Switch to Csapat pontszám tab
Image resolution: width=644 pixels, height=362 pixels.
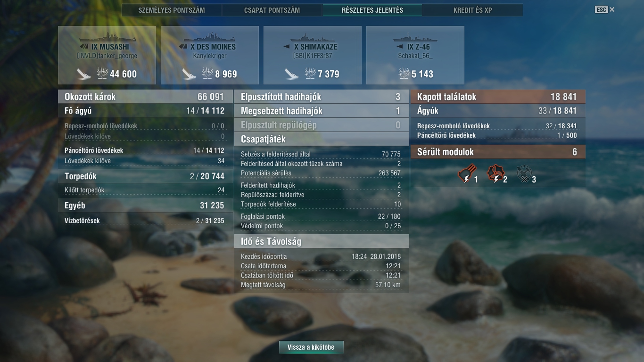point(272,10)
